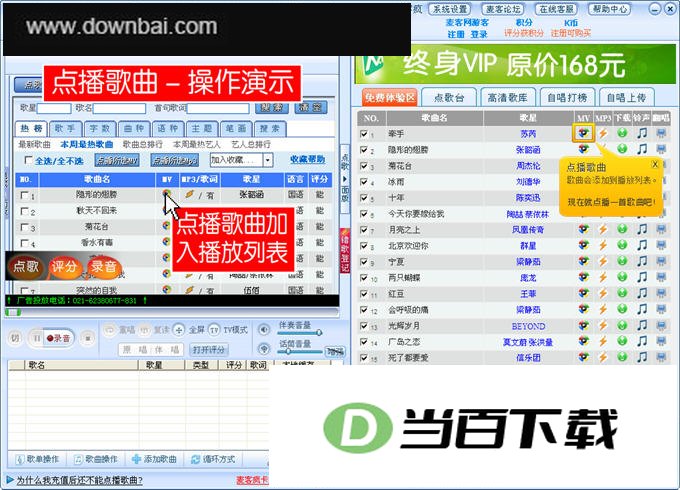Viewport: 680px width, 490px height.
Task: Click the ringtone note icon for 两只蝴蝶
Action: (642, 277)
